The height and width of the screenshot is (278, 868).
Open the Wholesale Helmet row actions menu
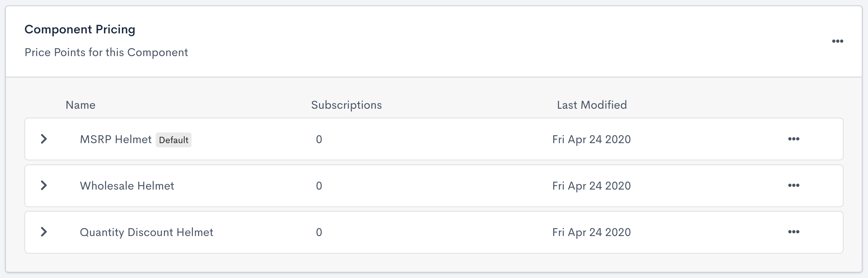tap(794, 185)
